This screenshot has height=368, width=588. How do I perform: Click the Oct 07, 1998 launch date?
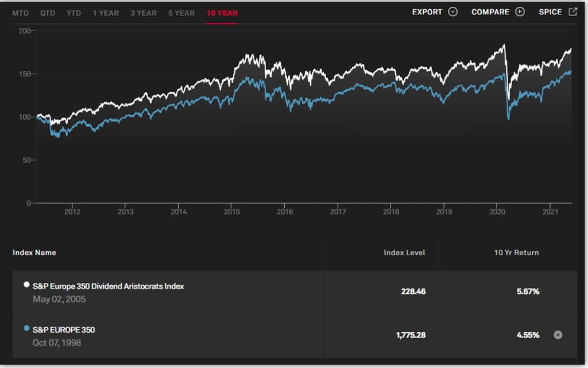[57, 343]
